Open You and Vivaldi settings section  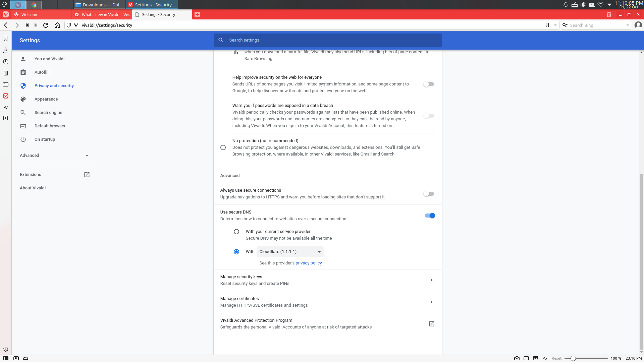click(x=49, y=59)
